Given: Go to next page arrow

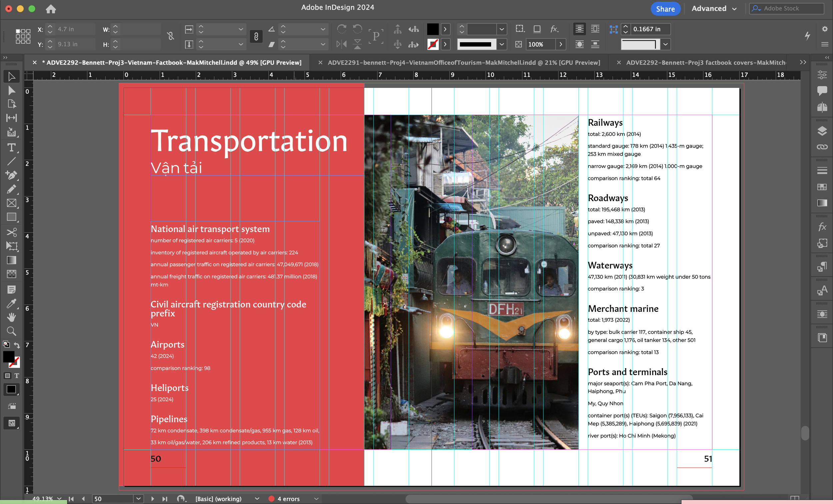Looking at the screenshot, I should [x=153, y=499].
